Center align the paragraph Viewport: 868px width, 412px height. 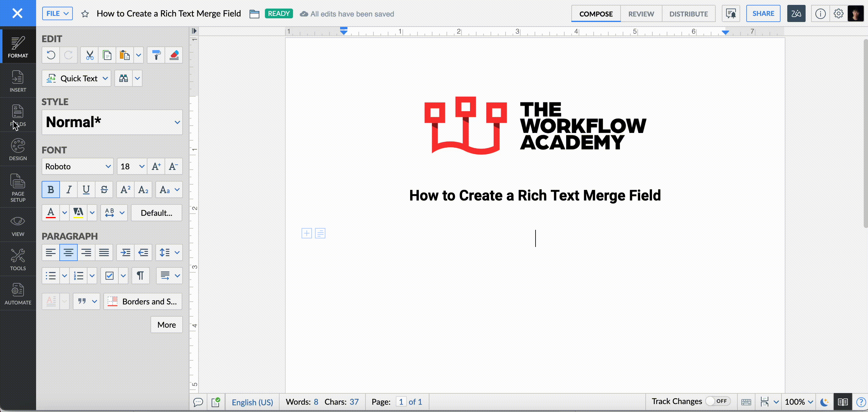tap(69, 252)
